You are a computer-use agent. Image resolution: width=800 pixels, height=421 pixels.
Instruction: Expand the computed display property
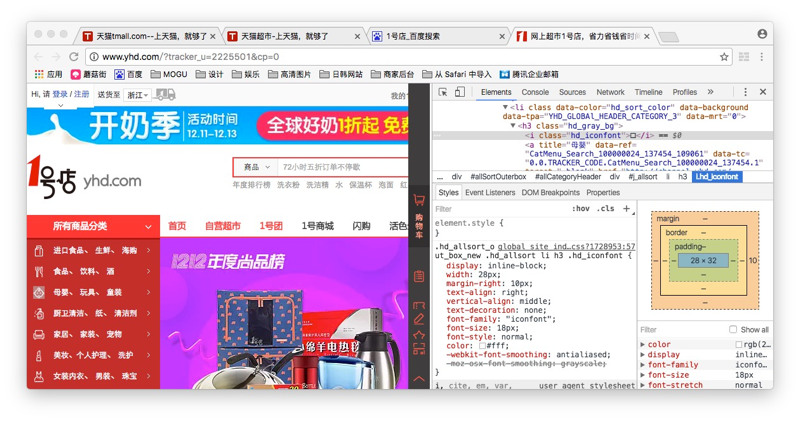pos(643,355)
